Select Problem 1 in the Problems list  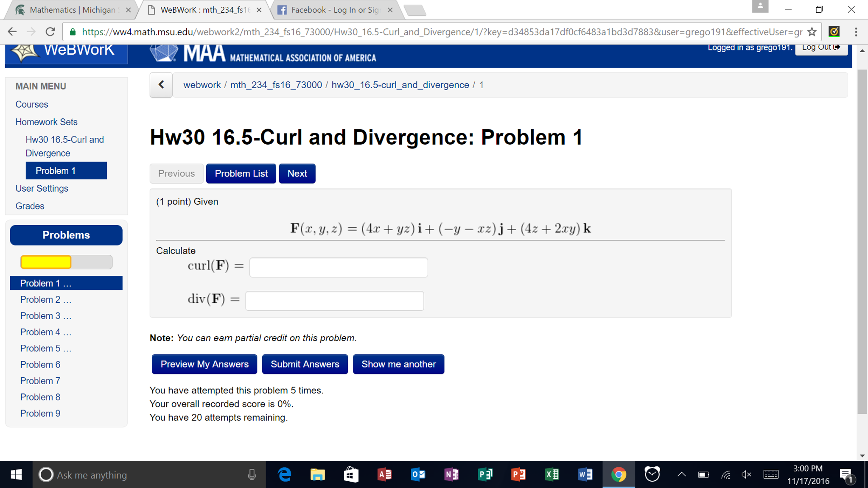tap(66, 283)
